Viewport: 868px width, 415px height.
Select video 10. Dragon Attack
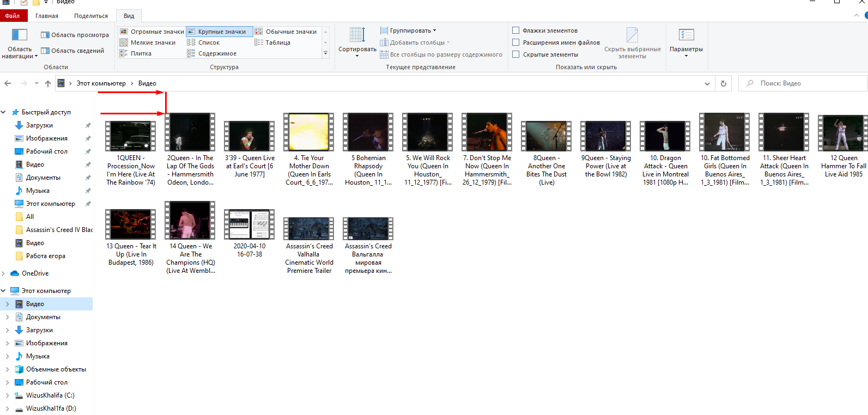point(665,154)
